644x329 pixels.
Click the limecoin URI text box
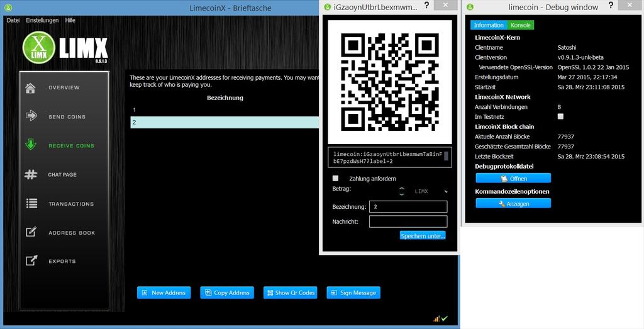[390, 157]
